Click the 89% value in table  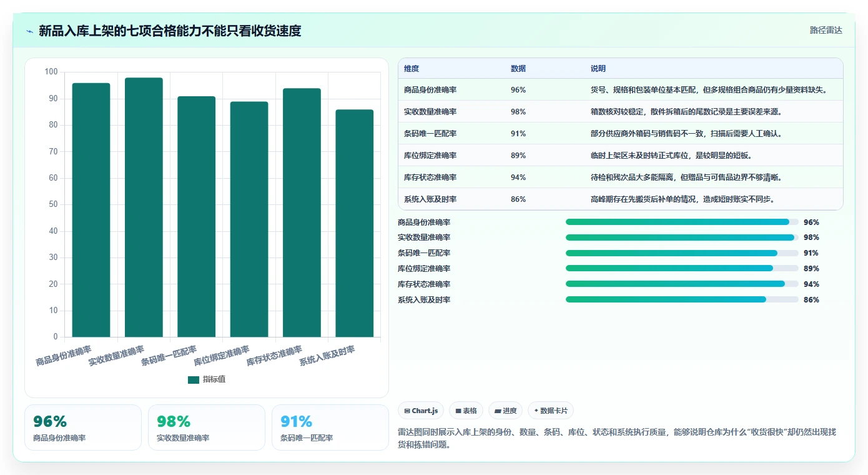(518, 155)
